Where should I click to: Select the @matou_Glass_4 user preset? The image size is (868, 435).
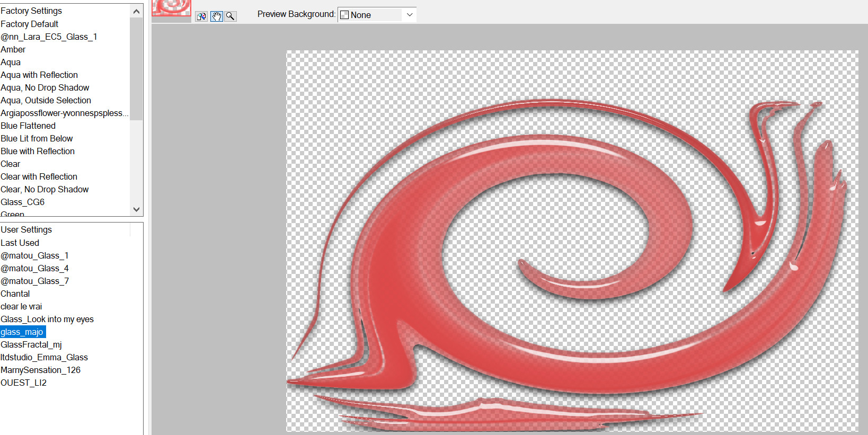pyautogui.click(x=34, y=268)
